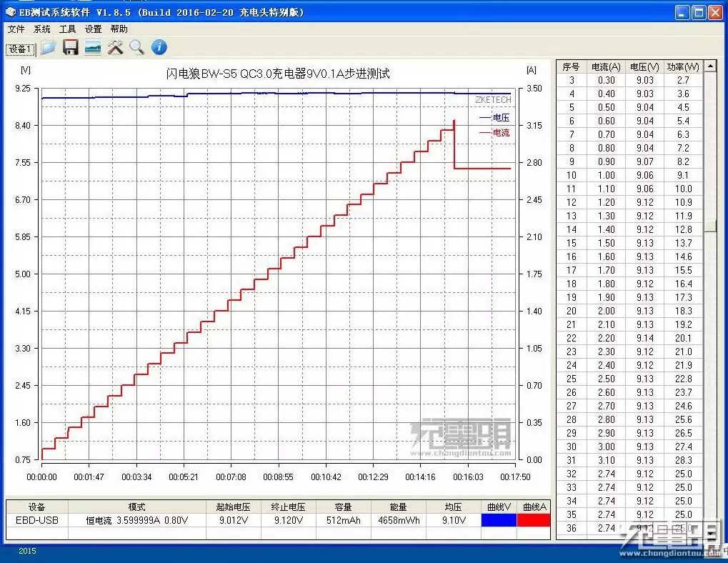Open settings with the wrench tools icon
Image resolution: width=728 pixels, height=563 pixels.
115,47
